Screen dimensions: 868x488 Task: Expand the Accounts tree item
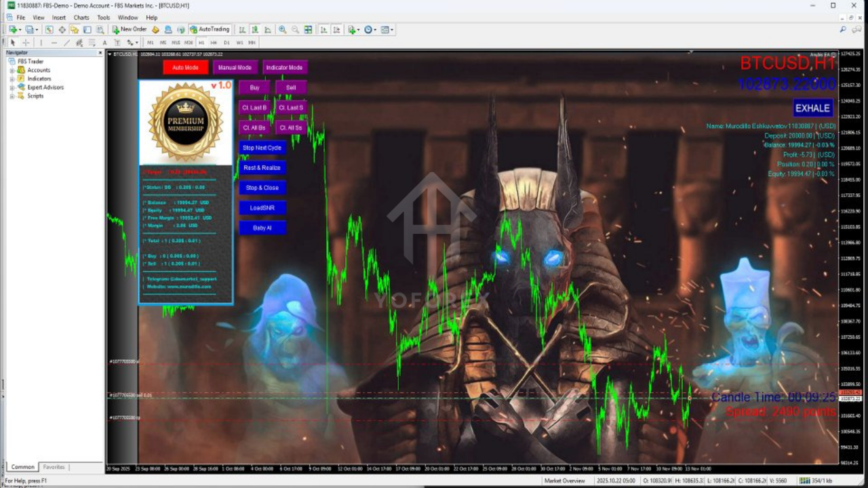12,70
